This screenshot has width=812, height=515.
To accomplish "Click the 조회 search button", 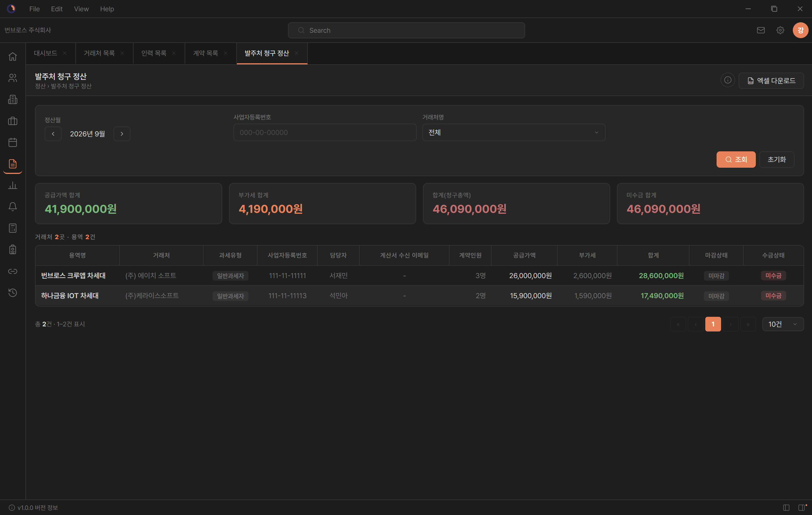I will [736, 160].
